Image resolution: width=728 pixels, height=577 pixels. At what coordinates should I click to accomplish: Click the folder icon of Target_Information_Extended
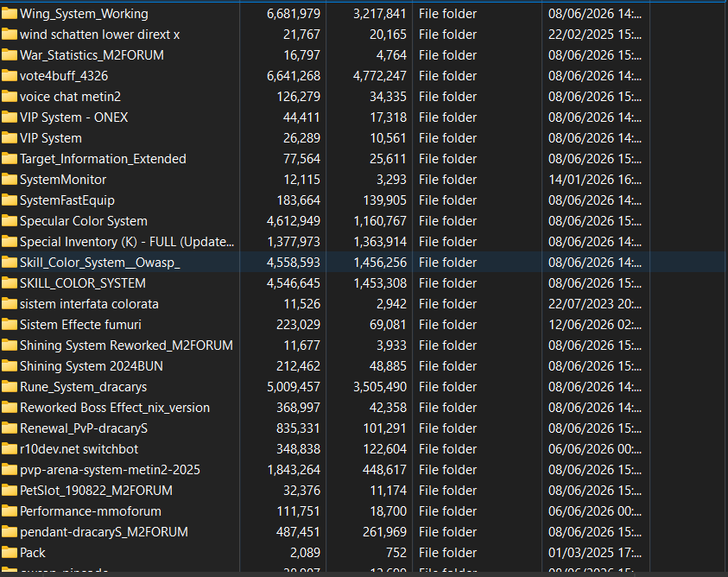9,158
